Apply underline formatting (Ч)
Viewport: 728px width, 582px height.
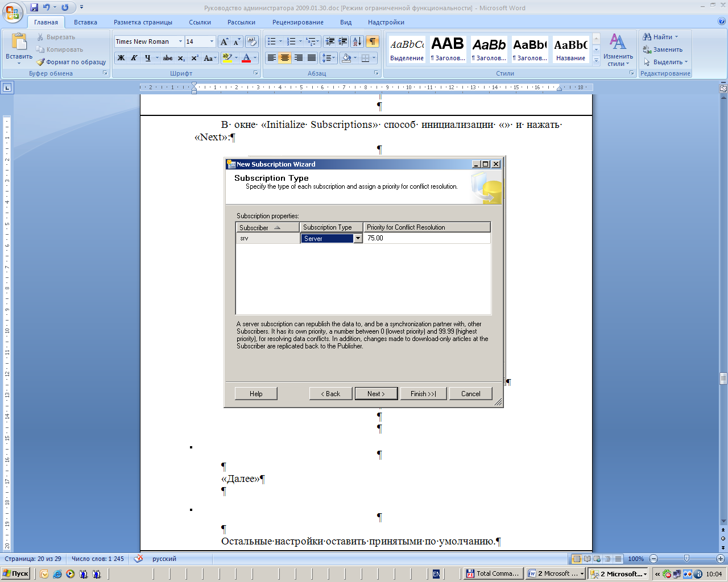pos(147,58)
